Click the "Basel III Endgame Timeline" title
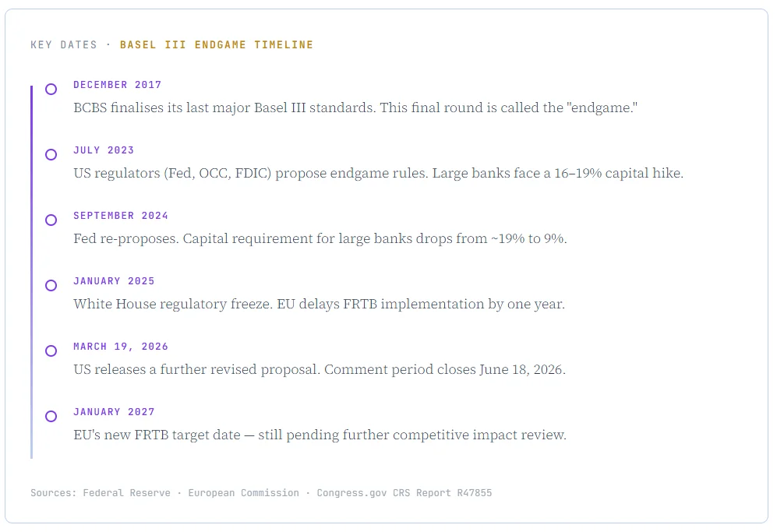 coord(216,45)
